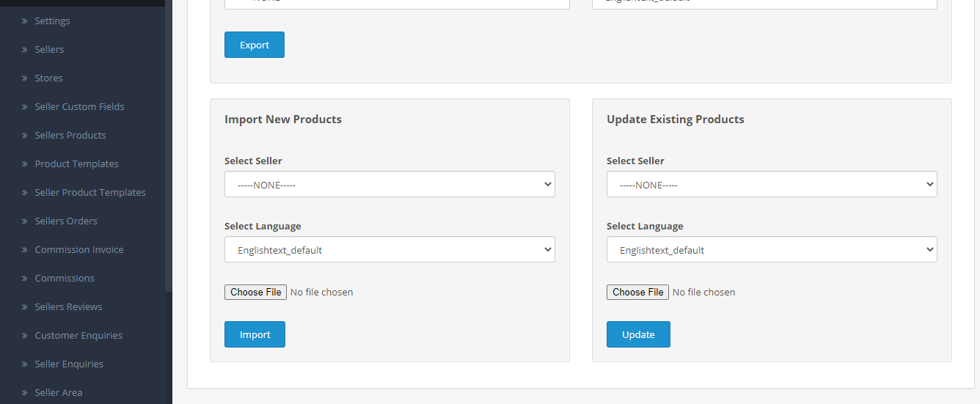Open Select Language dropdown in Update Existing Products
The width and height of the screenshot is (980, 404).
click(772, 249)
